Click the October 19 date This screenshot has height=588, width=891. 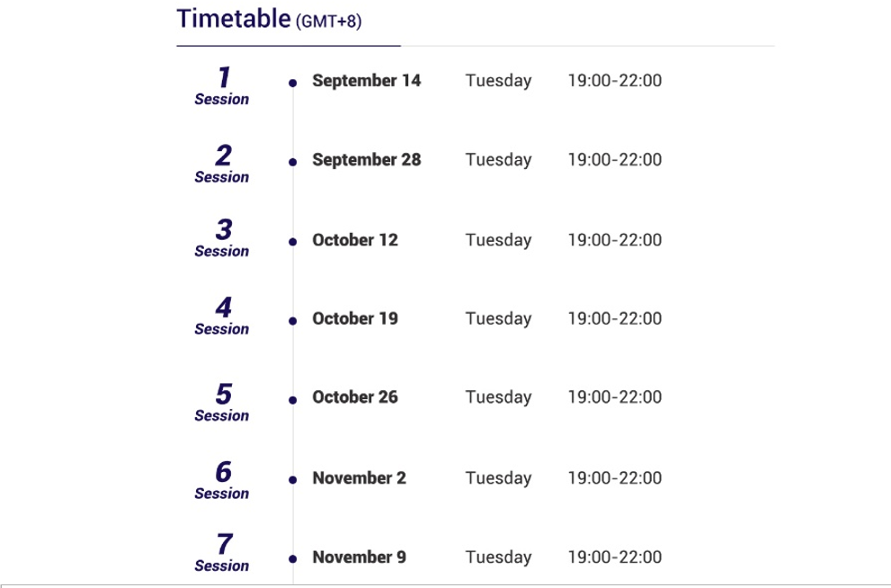click(x=354, y=318)
